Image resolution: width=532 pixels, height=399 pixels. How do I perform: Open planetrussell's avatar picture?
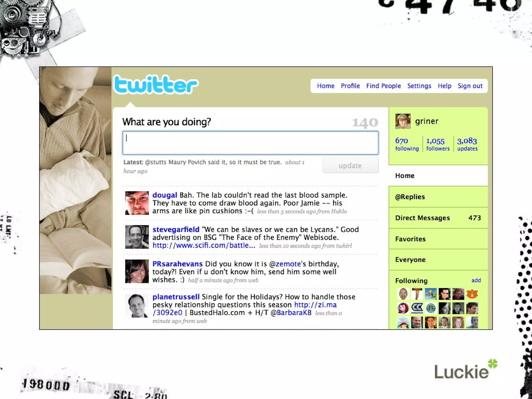click(137, 305)
